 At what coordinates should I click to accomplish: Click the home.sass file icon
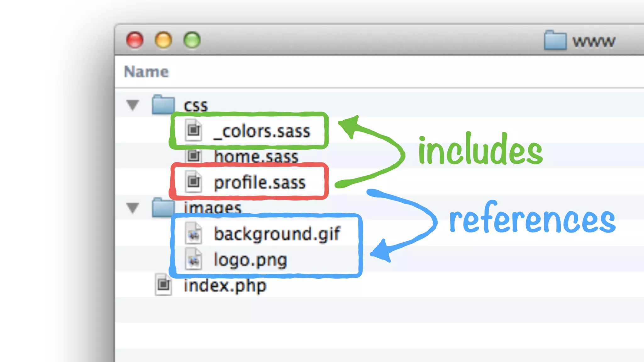193,155
